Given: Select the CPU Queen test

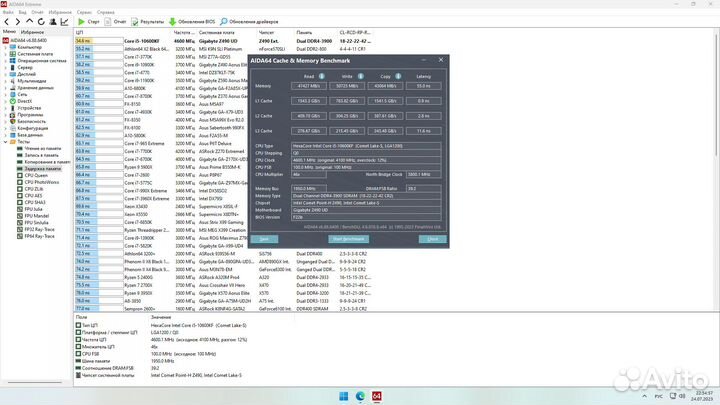Looking at the screenshot, I should 36,175.
